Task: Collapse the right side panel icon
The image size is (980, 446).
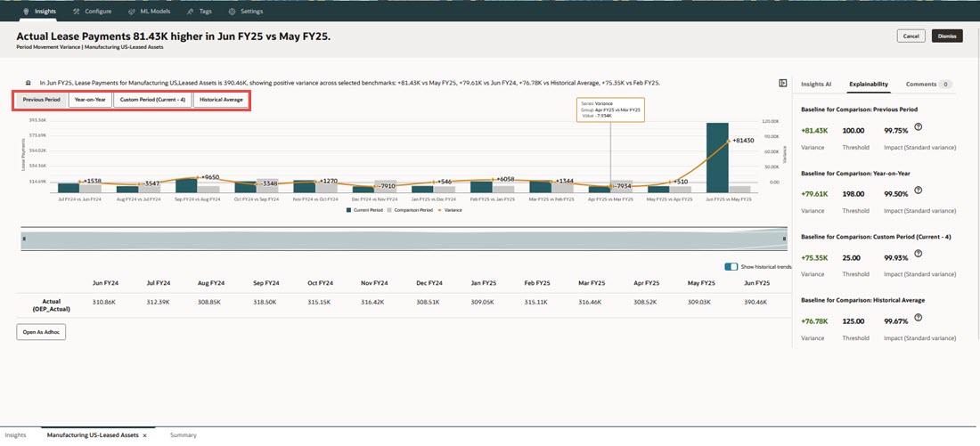Action: pos(782,83)
